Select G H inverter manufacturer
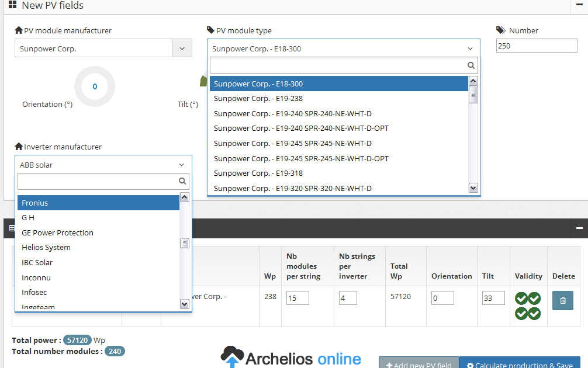588x368 pixels. click(x=98, y=218)
